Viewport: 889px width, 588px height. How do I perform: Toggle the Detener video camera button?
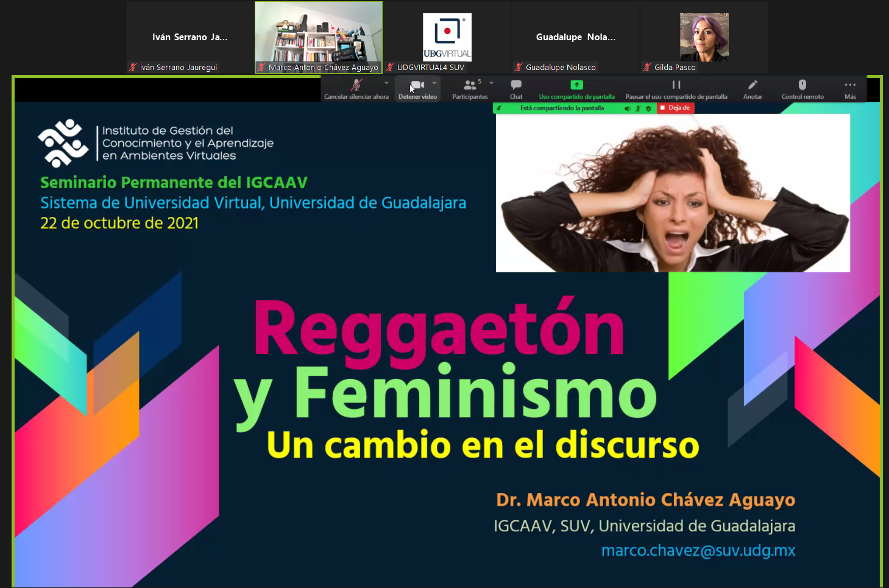pyautogui.click(x=417, y=85)
